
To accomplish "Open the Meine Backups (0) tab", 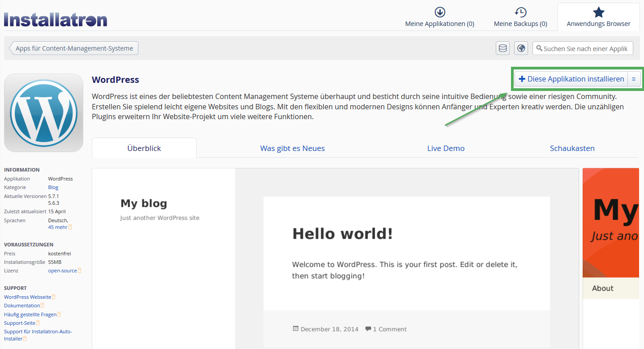I will tap(520, 17).
